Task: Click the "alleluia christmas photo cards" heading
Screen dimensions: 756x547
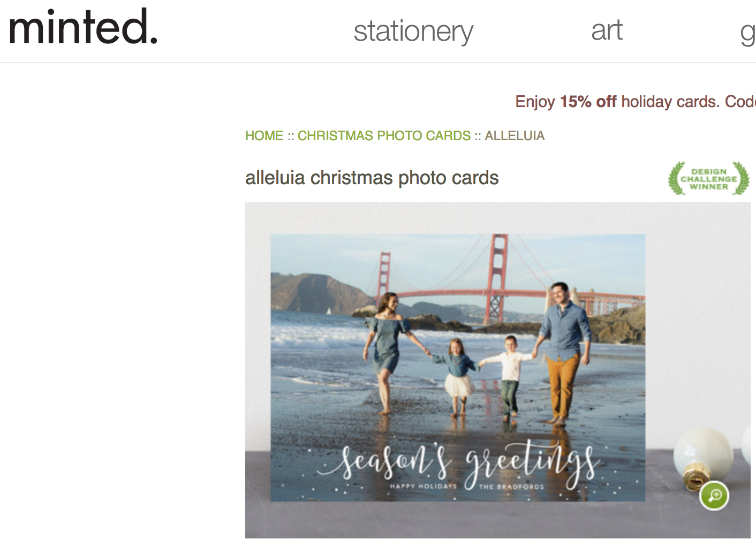Action: click(x=372, y=178)
